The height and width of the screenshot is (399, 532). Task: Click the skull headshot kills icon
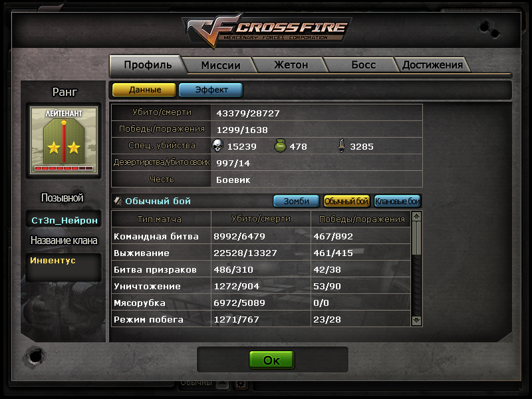click(x=217, y=146)
